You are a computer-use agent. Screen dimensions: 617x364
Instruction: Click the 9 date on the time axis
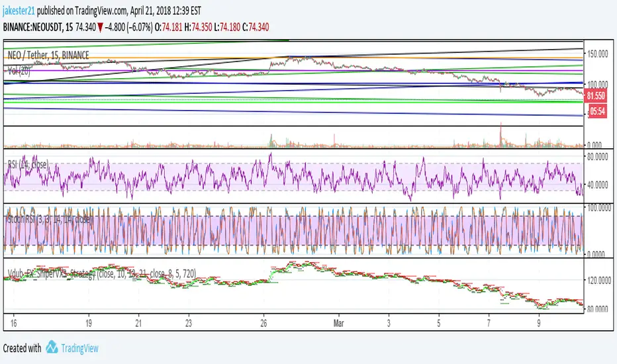(540, 325)
